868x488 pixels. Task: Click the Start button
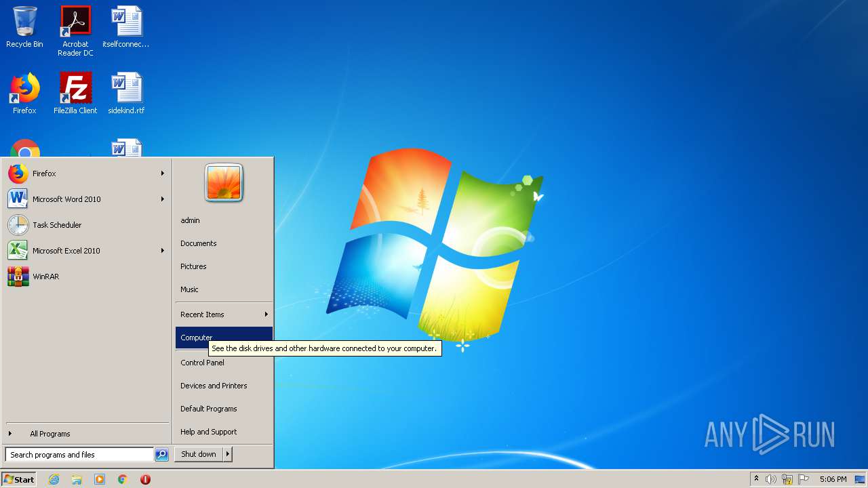(x=19, y=479)
